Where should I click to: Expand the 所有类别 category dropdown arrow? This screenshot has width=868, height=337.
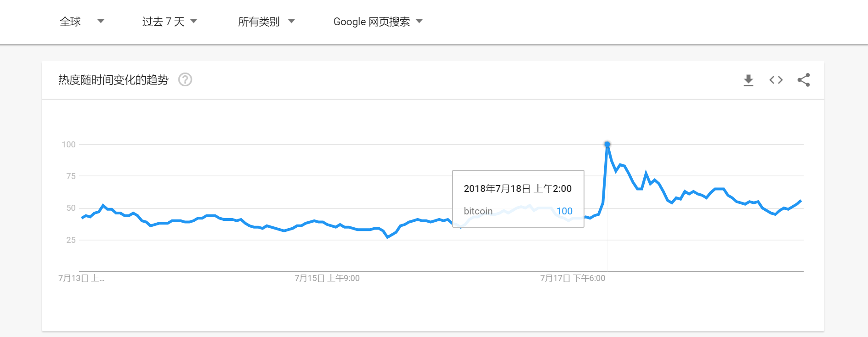291,21
